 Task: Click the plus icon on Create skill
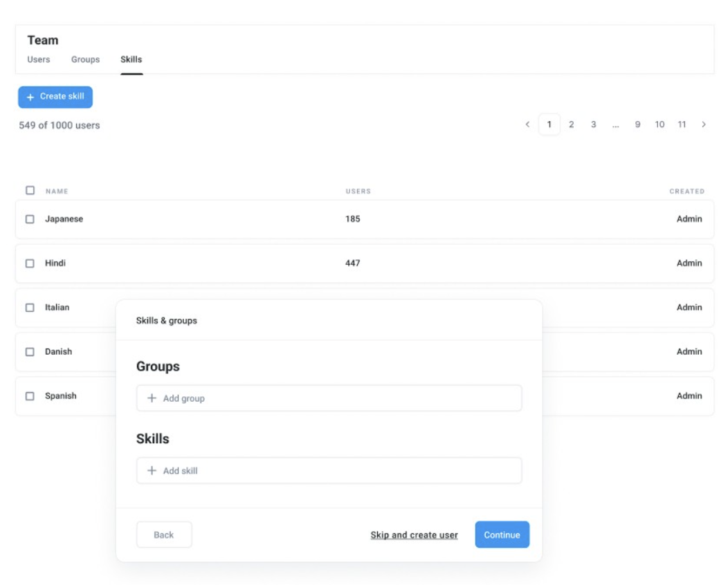tap(29, 97)
